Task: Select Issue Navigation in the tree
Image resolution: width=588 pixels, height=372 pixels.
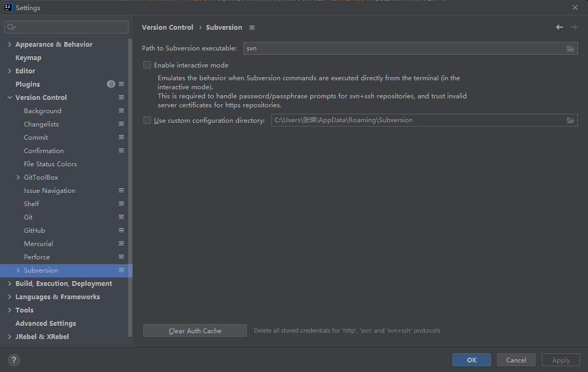Action: point(49,190)
